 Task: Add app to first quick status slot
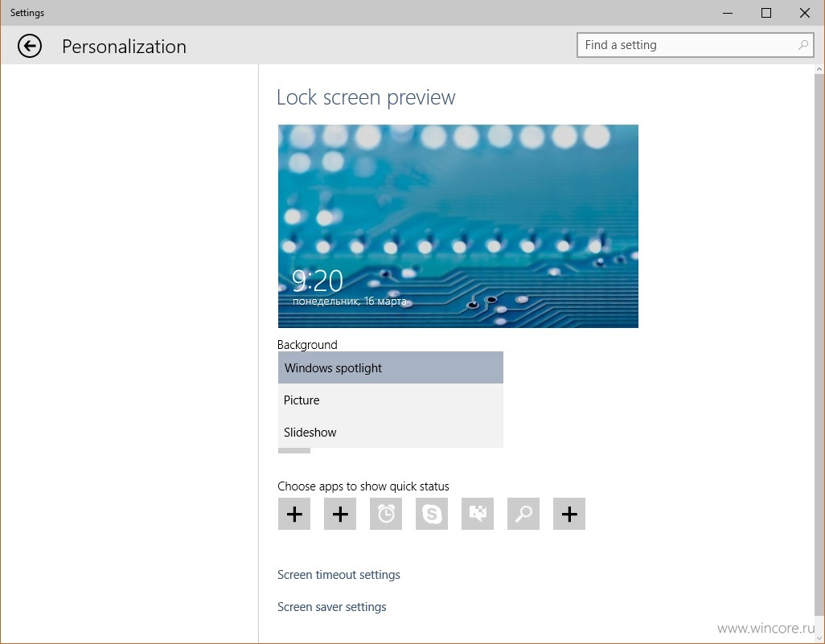294,514
